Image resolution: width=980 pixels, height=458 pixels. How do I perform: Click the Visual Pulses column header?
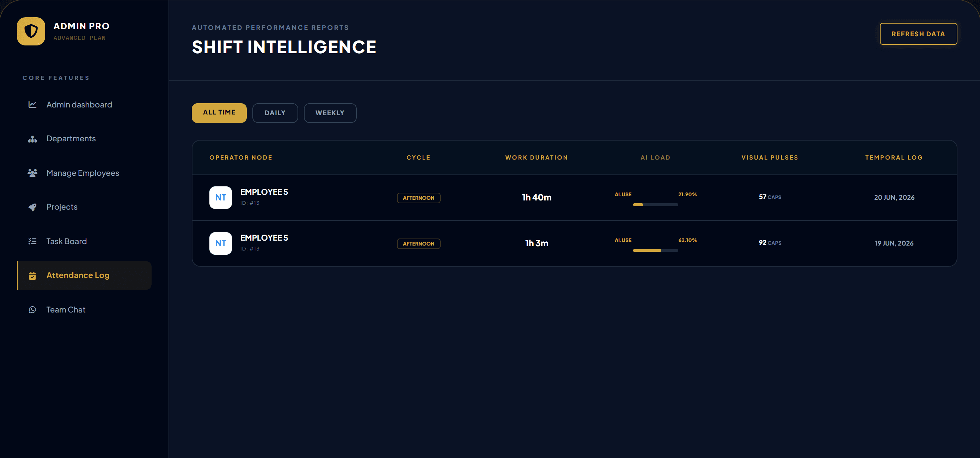[x=770, y=158]
